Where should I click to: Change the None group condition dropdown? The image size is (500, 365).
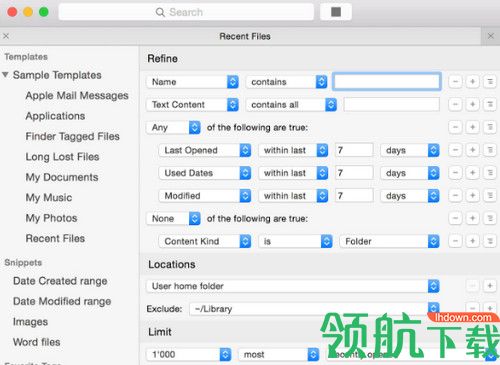(173, 219)
